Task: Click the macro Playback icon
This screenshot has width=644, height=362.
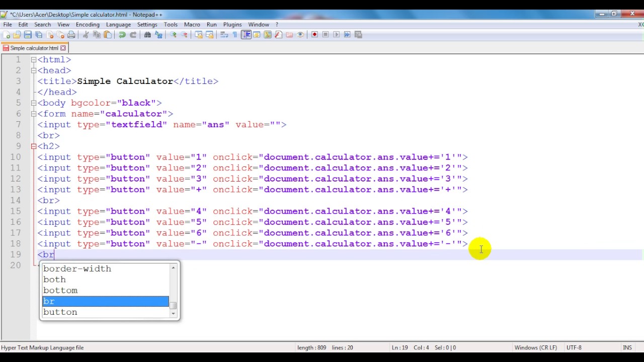Action: tap(337, 35)
